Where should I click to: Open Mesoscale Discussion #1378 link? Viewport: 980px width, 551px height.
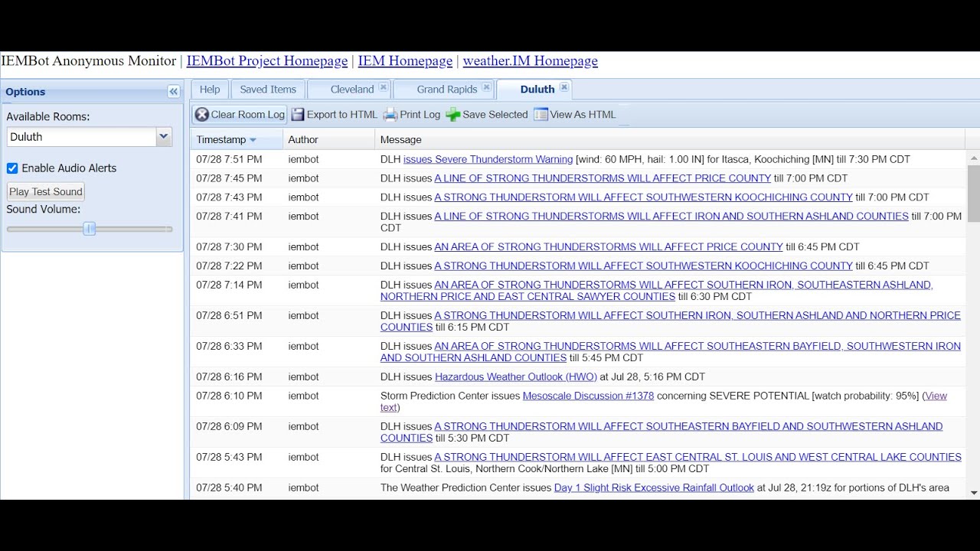coord(588,396)
